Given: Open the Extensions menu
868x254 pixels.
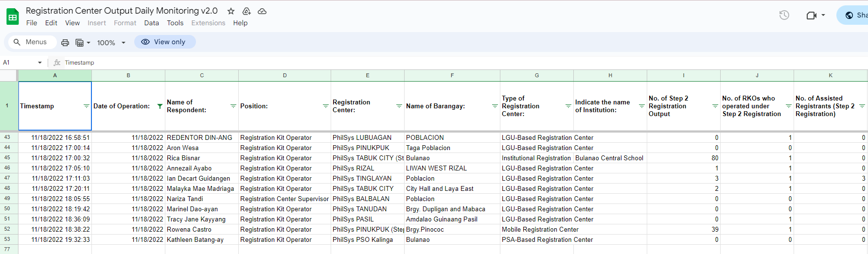Looking at the screenshot, I should coord(208,23).
